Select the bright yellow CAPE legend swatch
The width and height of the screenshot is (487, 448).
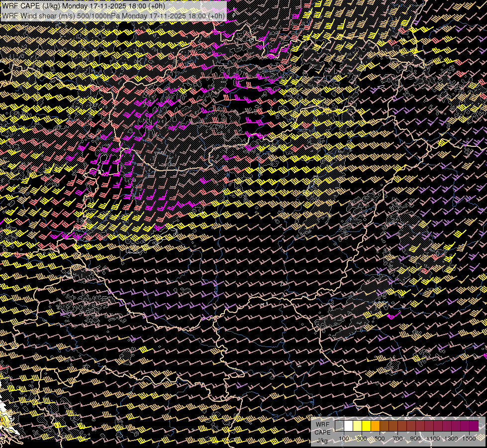coord(366,426)
